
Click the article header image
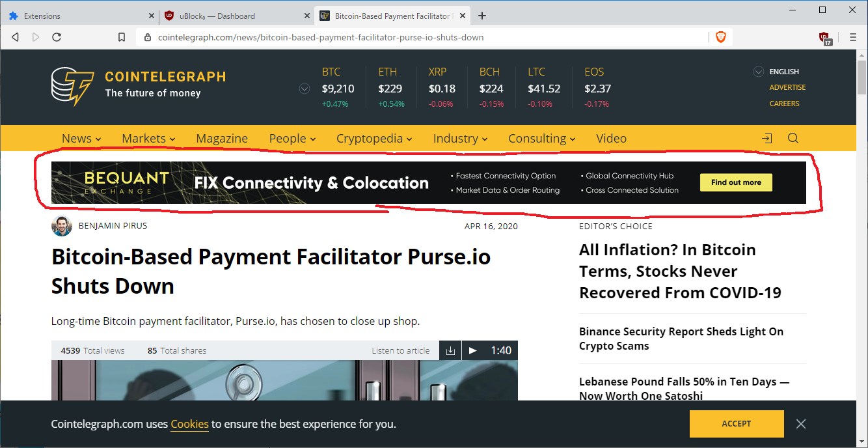tap(284, 380)
